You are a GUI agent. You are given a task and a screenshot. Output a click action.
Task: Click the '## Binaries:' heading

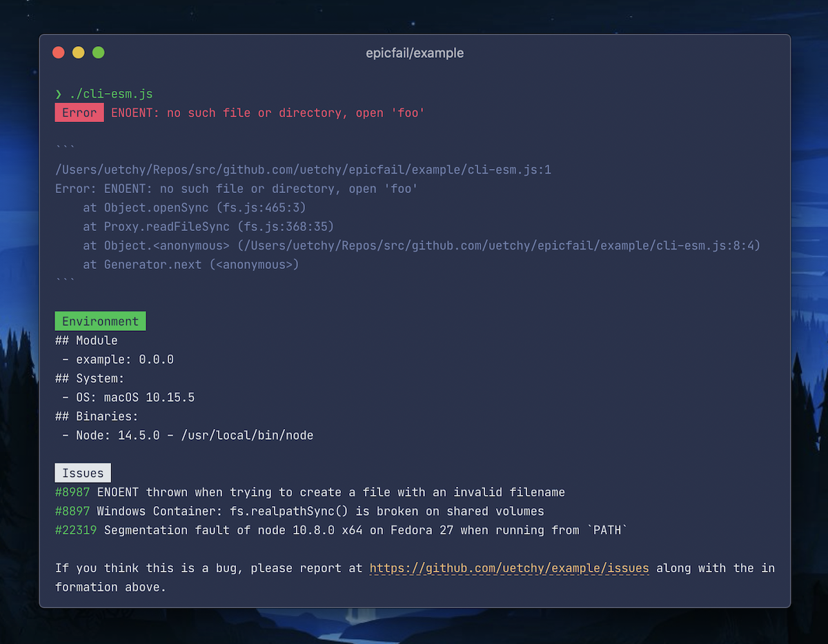click(97, 416)
